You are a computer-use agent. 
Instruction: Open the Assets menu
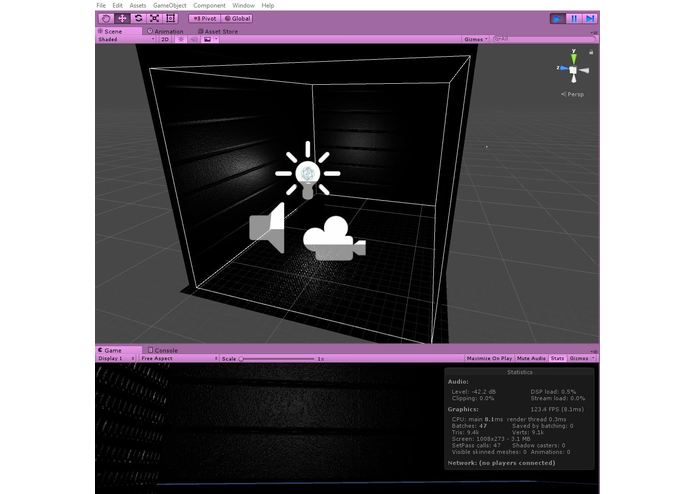[x=138, y=5]
